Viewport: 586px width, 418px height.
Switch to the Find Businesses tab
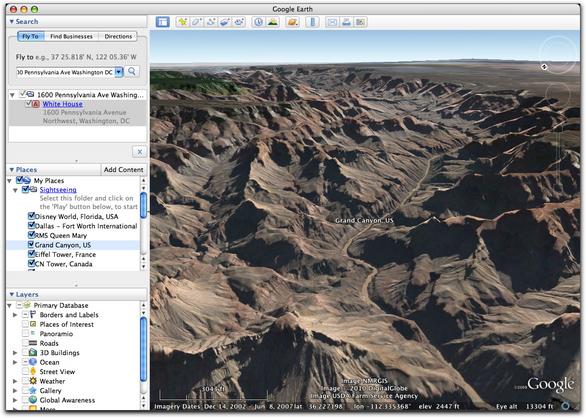tap(71, 36)
